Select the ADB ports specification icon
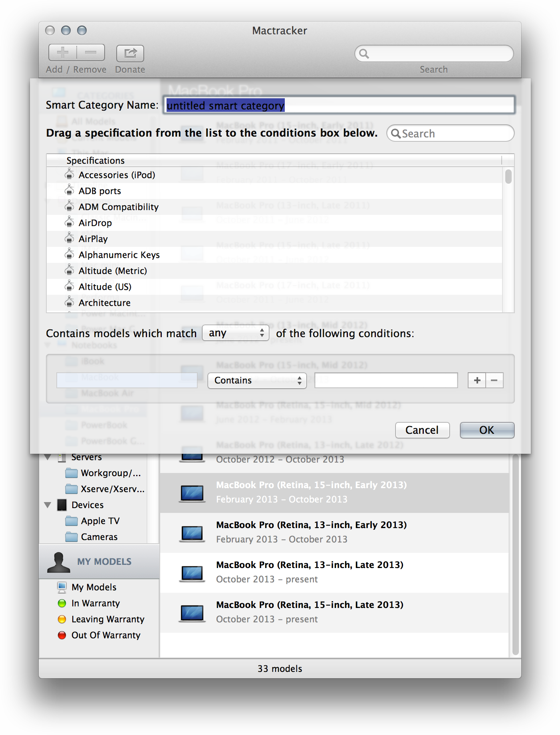The width and height of the screenshot is (560, 735). [x=70, y=191]
